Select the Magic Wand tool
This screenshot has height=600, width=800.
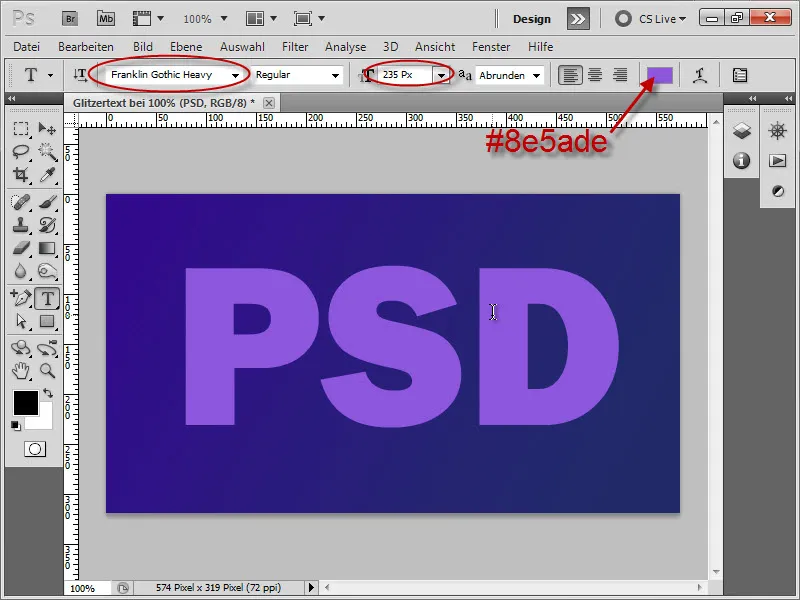47,152
